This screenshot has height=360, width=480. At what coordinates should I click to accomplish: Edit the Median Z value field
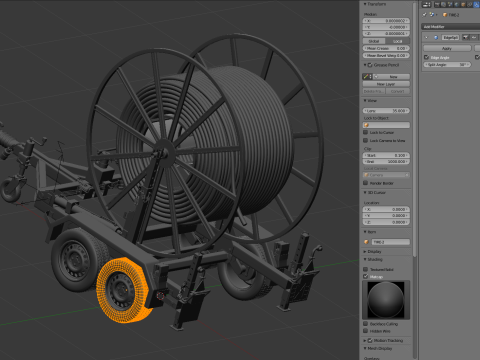386,33
